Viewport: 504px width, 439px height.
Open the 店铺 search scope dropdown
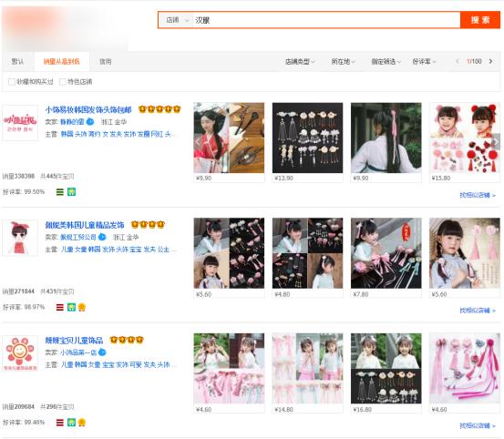coord(177,20)
